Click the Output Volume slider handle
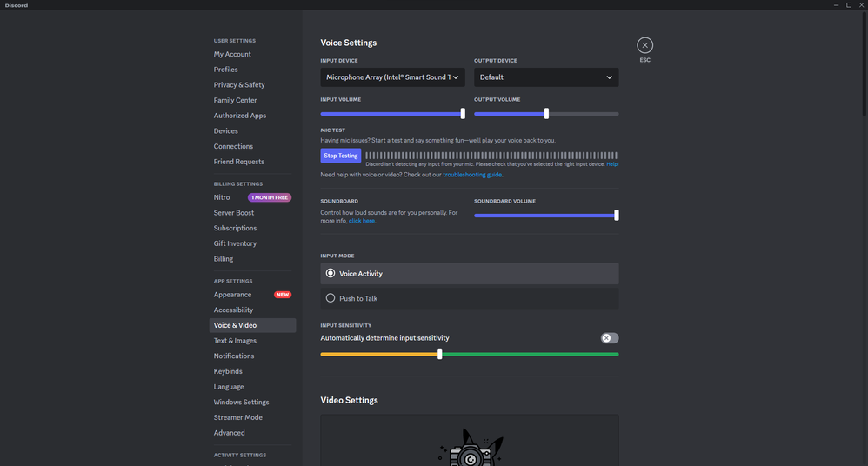 tap(546, 113)
